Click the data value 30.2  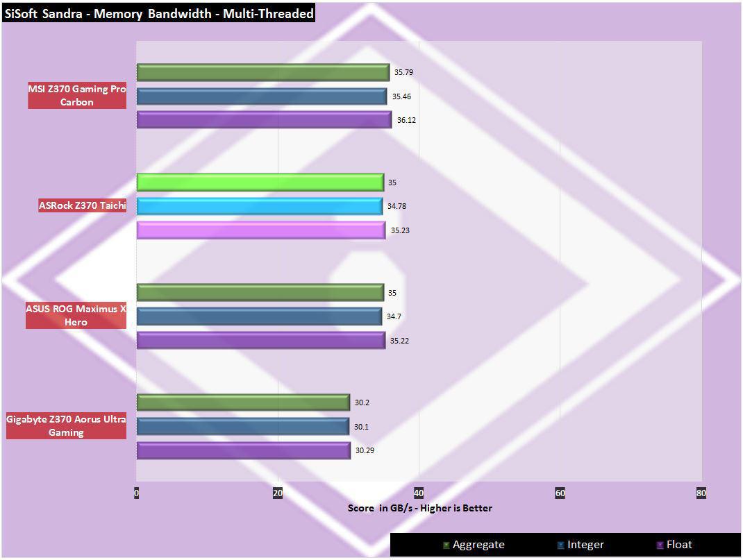pos(362,403)
